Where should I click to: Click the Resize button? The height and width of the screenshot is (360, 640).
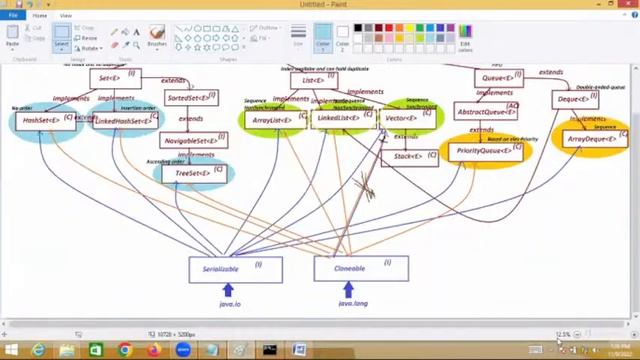86,38
